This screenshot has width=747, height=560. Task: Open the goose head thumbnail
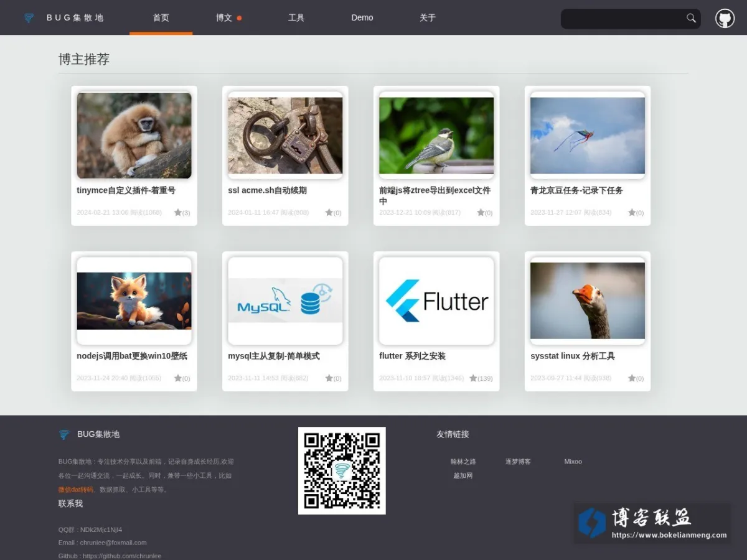coord(588,301)
